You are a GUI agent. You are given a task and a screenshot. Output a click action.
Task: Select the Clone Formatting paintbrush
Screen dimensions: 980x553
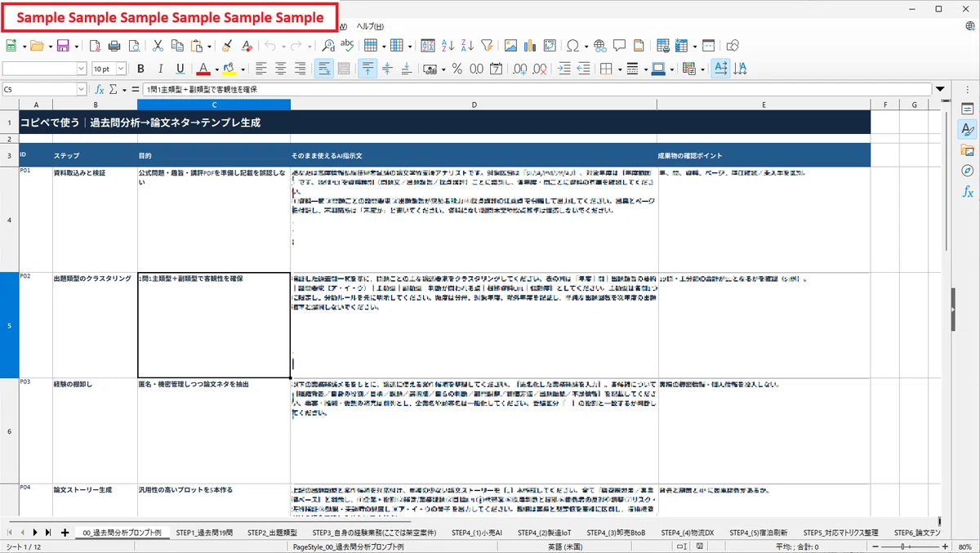[227, 46]
